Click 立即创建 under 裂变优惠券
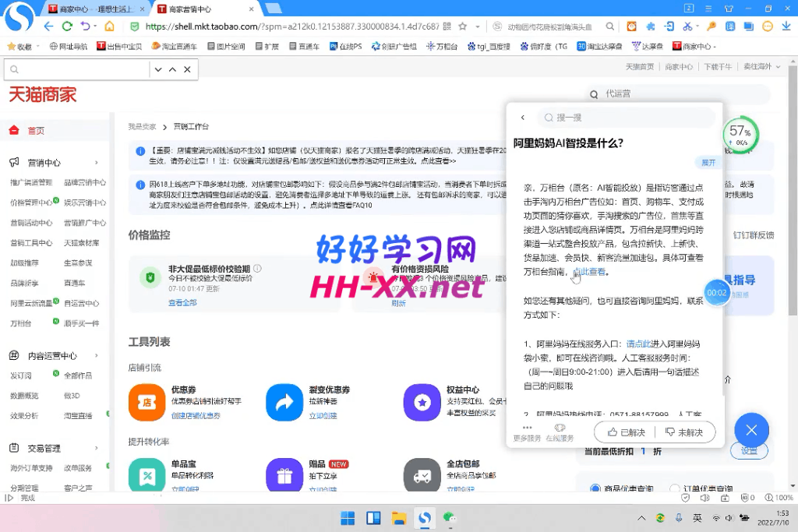Screen dimensions: 798x532 [323, 415]
